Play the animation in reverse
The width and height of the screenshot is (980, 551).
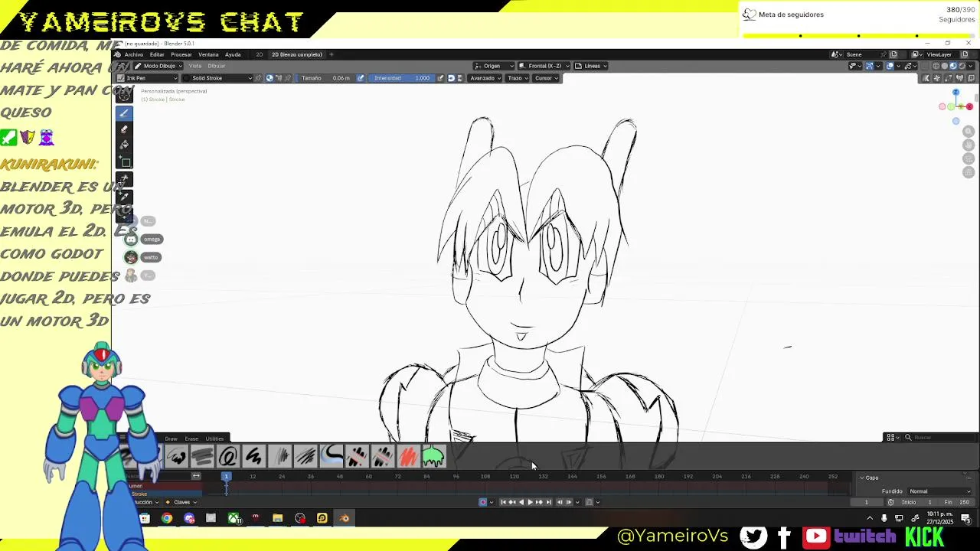click(x=521, y=502)
